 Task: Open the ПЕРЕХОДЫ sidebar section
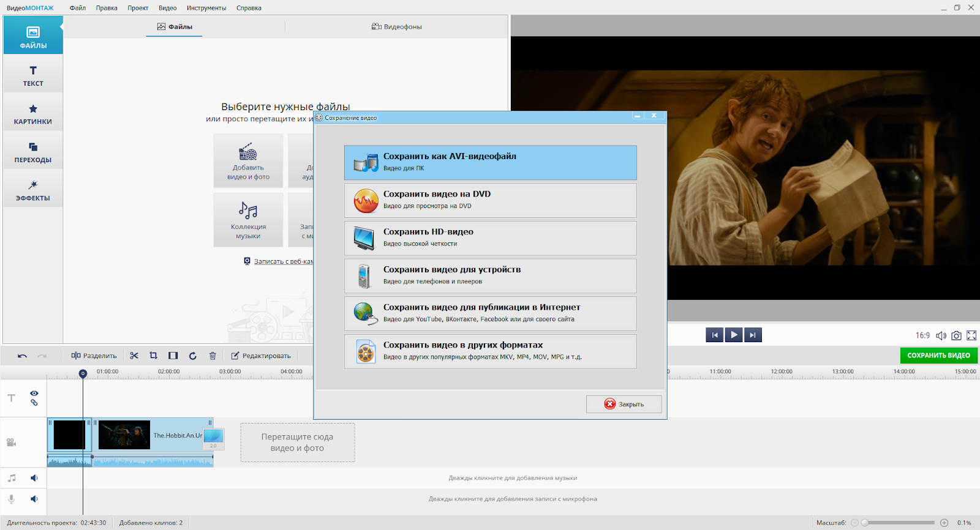33,151
